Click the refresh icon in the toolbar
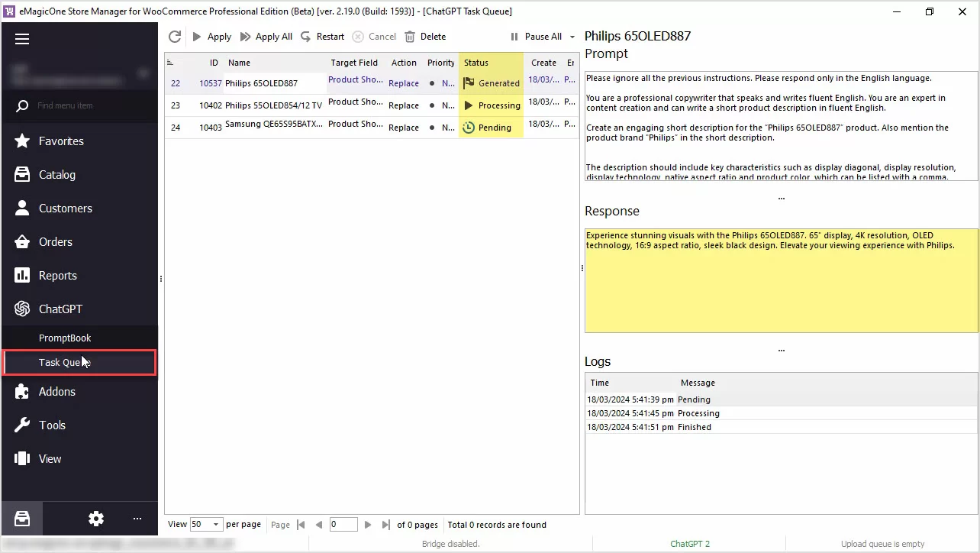This screenshot has width=980, height=553. pos(175,37)
